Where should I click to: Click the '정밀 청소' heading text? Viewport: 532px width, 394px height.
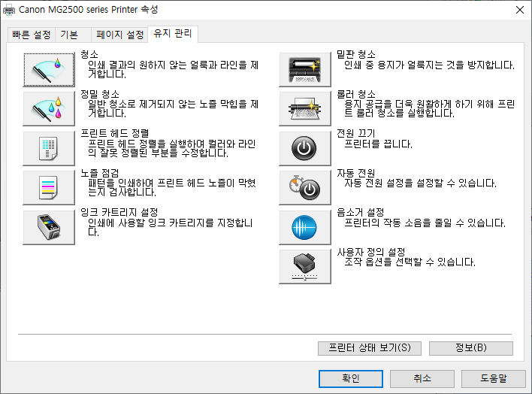click(x=100, y=94)
